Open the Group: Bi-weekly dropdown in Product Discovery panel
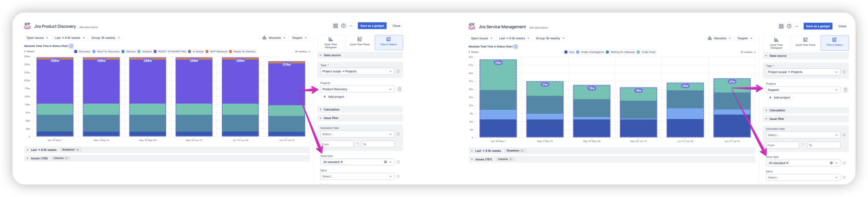868x197 pixels. [105, 38]
